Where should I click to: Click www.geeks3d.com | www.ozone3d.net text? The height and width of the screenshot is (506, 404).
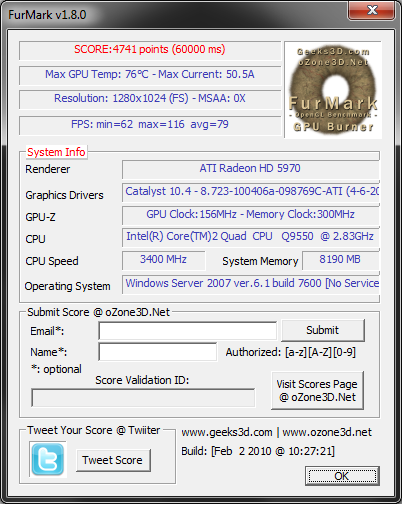click(277, 432)
